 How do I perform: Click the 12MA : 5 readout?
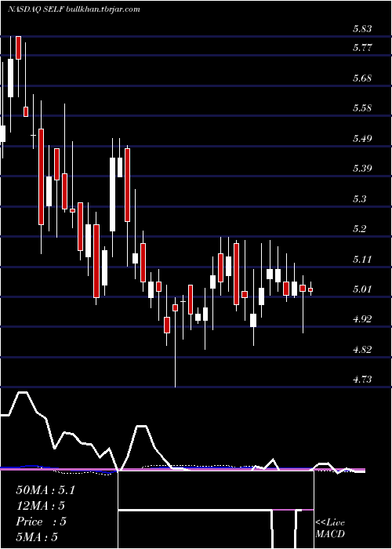click(41, 506)
